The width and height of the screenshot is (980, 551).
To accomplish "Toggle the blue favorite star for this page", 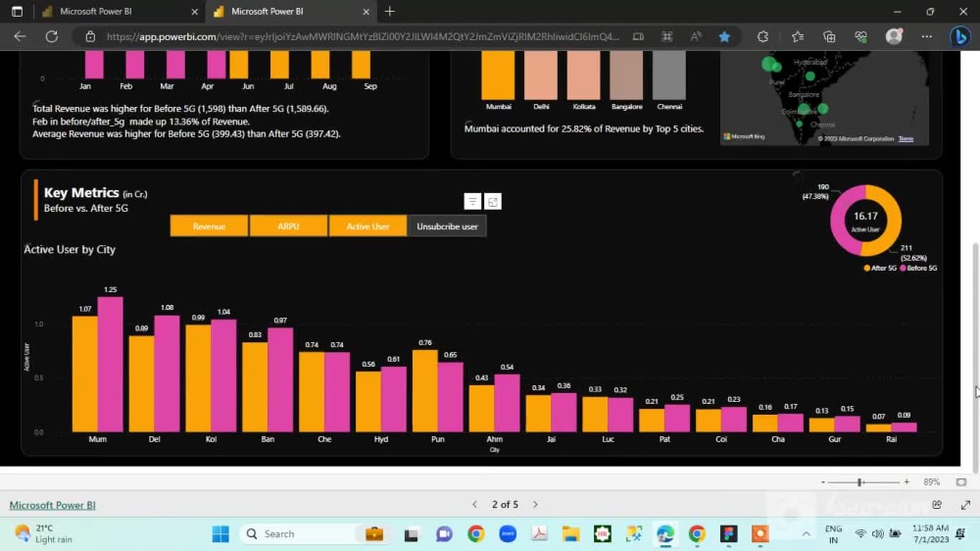I will click(x=724, y=37).
